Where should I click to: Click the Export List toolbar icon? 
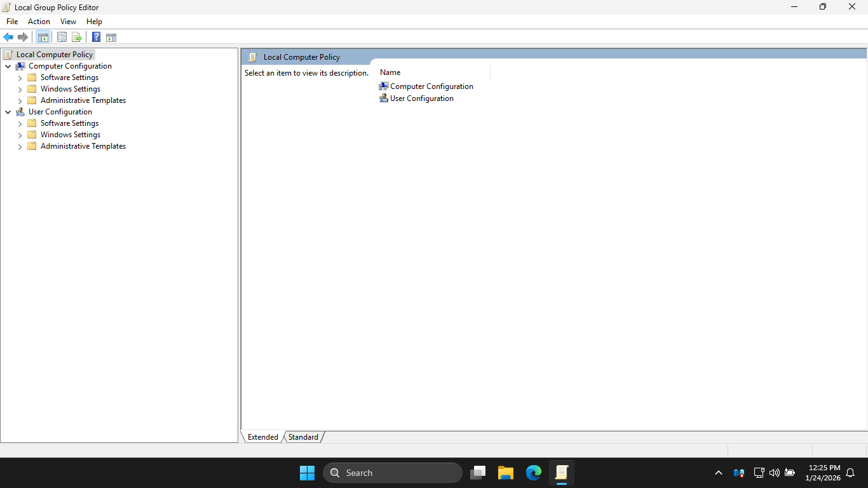coord(77,37)
